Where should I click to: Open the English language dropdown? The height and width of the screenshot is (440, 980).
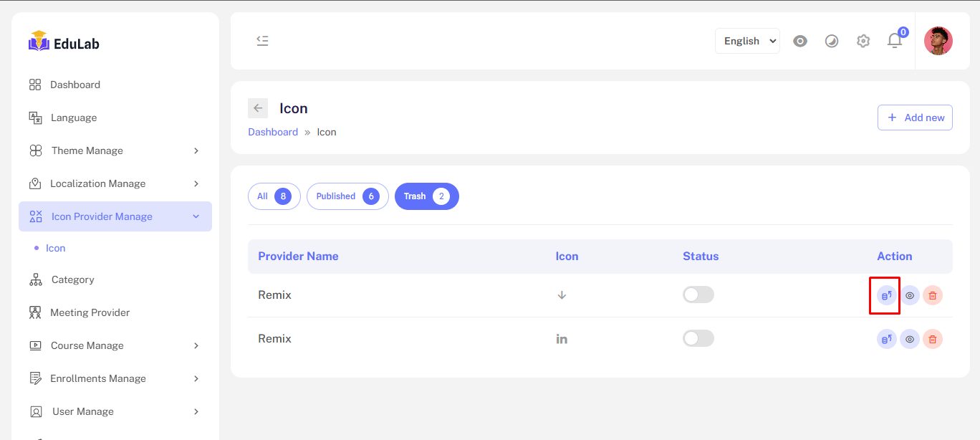coord(747,41)
